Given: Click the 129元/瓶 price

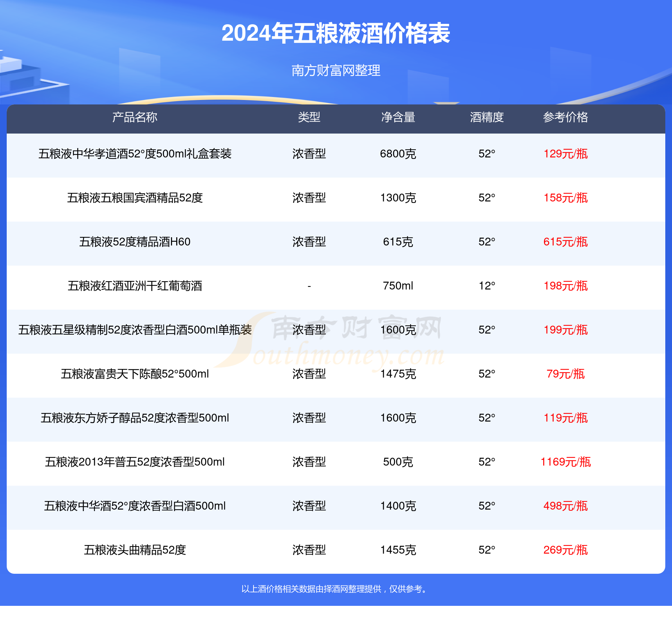Looking at the screenshot, I should 566,154.
